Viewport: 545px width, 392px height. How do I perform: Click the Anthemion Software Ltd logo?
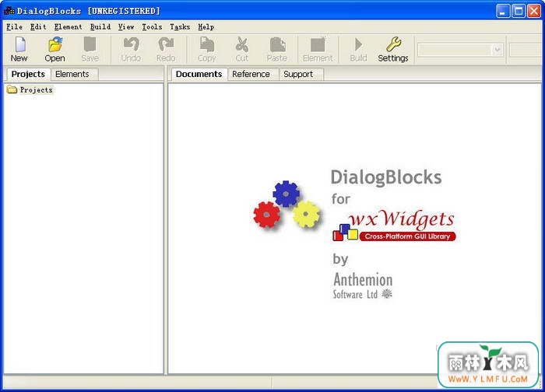(x=363, y=285)
